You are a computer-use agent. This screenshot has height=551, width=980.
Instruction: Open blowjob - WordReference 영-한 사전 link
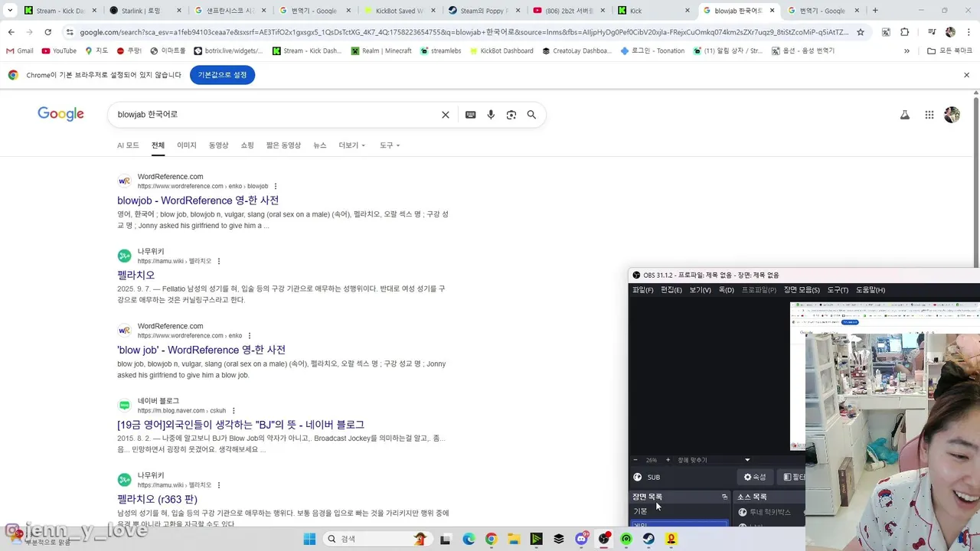point(198,201)
